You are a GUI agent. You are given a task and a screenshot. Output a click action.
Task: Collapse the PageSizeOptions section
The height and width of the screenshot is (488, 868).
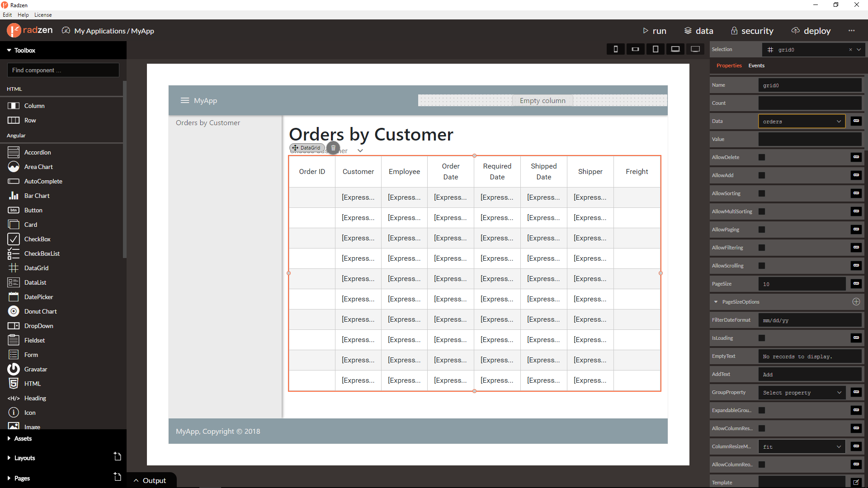716,302
